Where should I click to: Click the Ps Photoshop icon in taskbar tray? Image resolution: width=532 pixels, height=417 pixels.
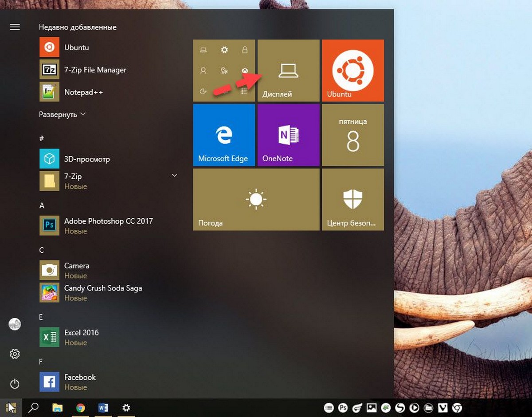pyautogui.click(x=343, y=407)
